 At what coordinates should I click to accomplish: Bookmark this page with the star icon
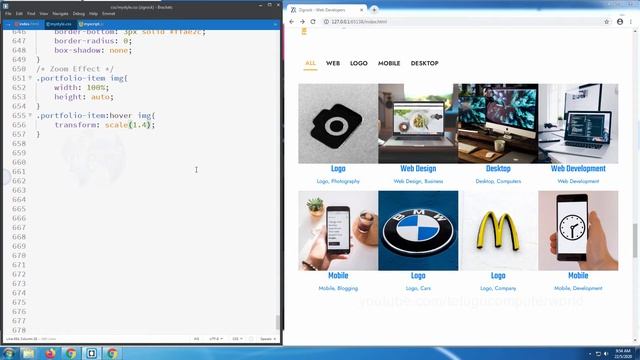[607, 22]
